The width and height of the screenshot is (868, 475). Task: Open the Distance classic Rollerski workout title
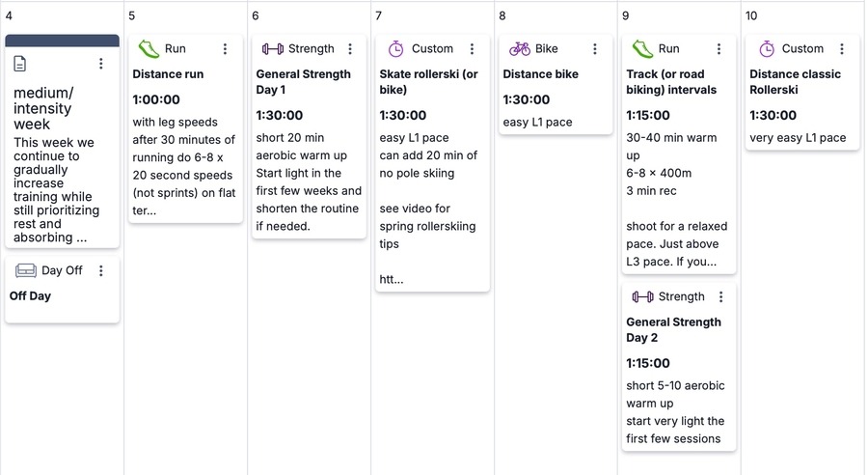point(795,82)
